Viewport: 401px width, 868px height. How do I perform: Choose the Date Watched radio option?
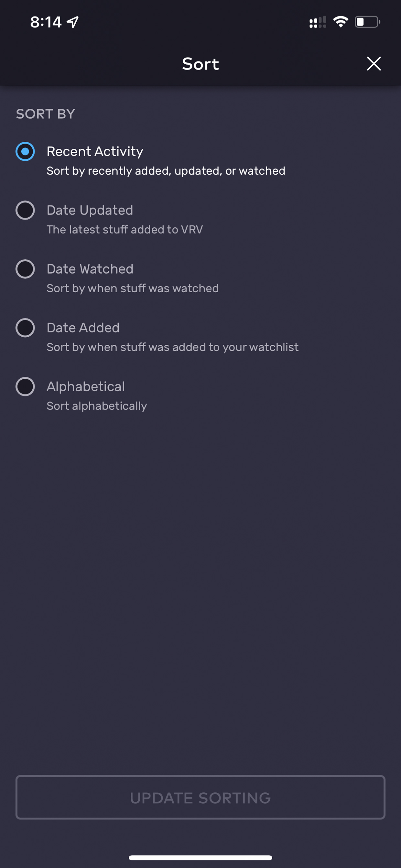click(x=25, y=269)
